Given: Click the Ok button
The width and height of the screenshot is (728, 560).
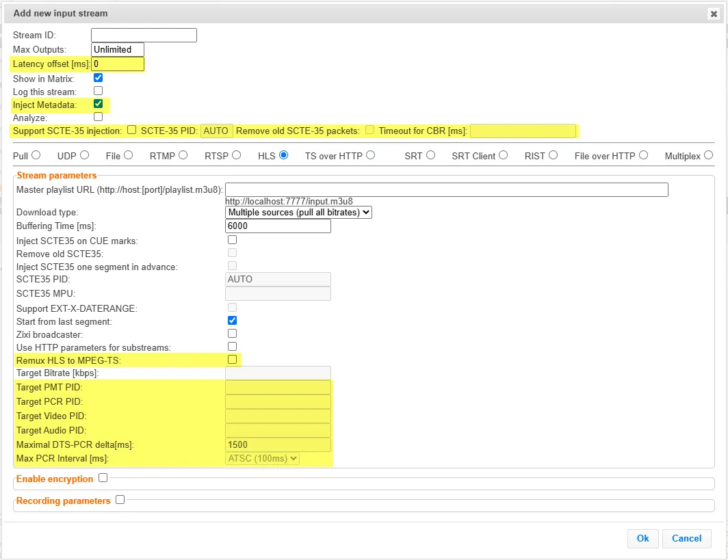Looking at the screenshot, I should point(643,539).
